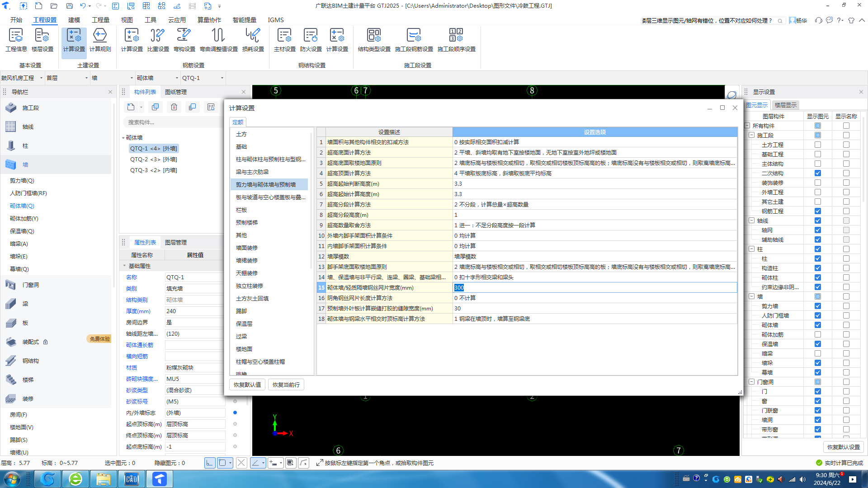
Task: Open 主材设置 in 钢结构设置
Action: tap(284, 40)
